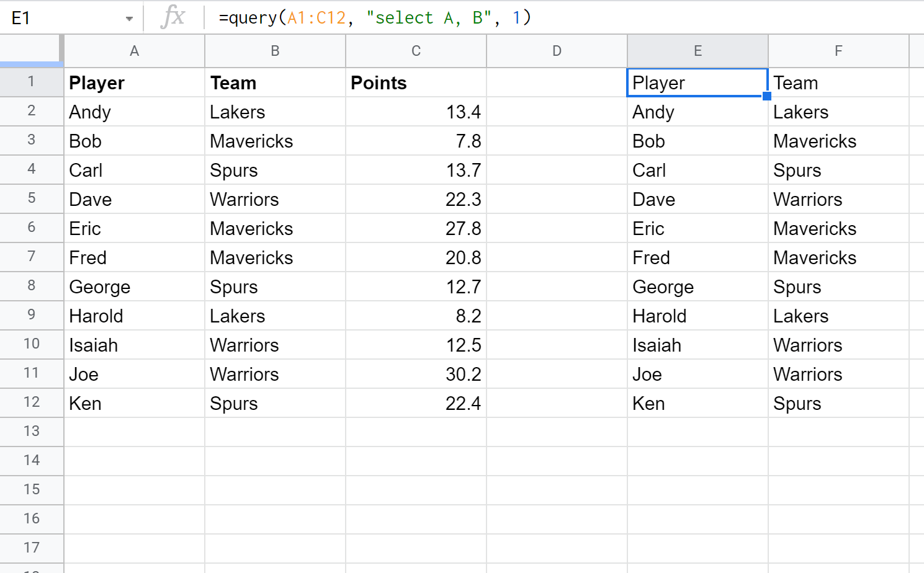Select column F header
This screenshot has width=924, height=573.
(x=838, y=51)
